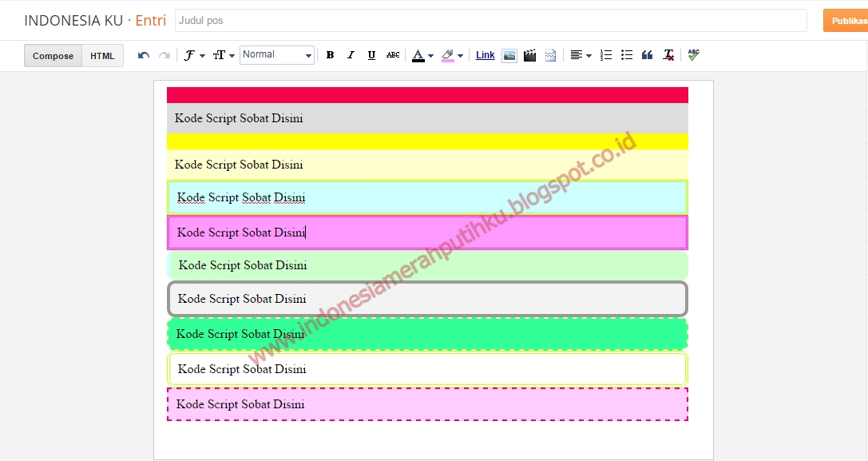Apply strikethrough formatting
868x461 pixels.
[393, 55]
